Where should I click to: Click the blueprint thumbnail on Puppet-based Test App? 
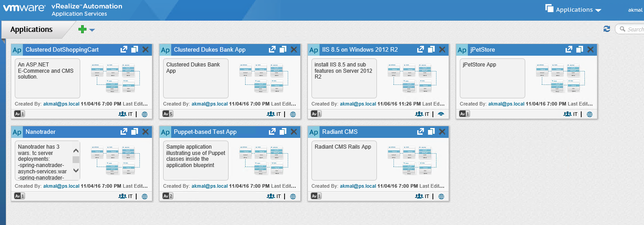[x=264, y=160]
